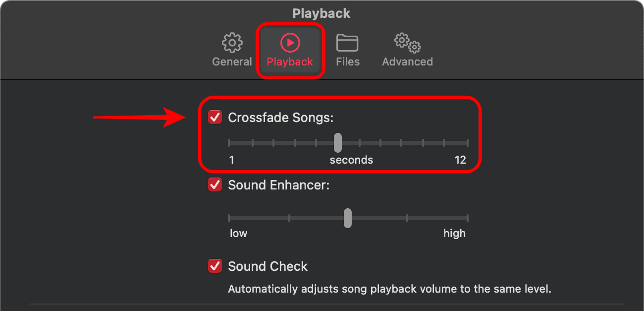Disable the Crossfade Songs checkbox
Viewport: 644px width, 311px height.
(x=215, y=118)
